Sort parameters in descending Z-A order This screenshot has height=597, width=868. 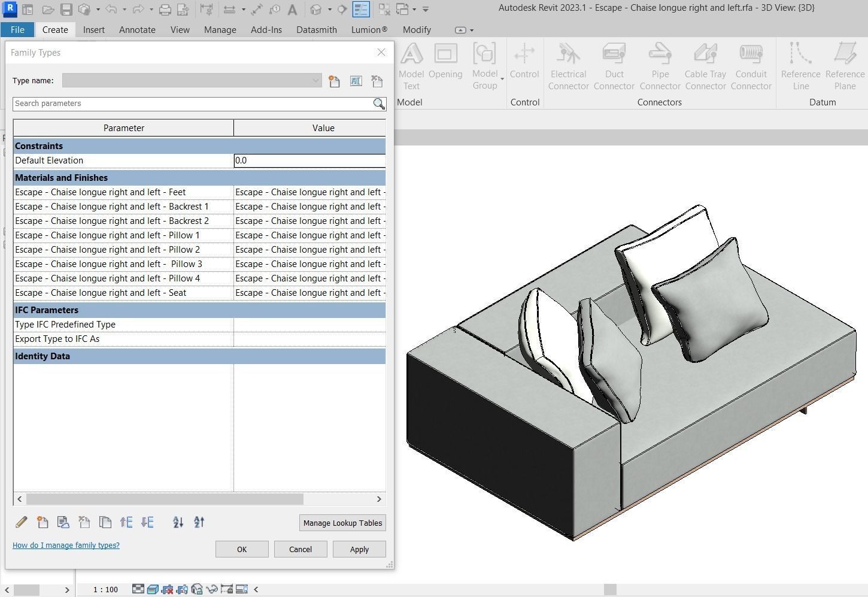(199, 522)
